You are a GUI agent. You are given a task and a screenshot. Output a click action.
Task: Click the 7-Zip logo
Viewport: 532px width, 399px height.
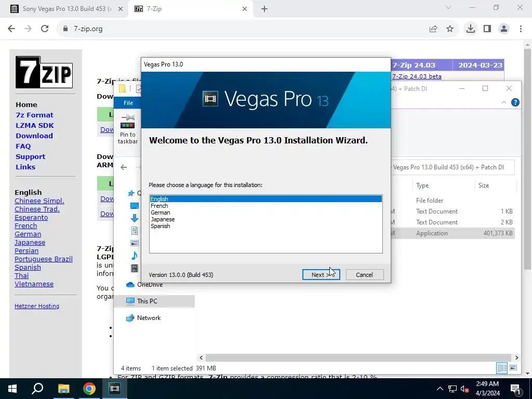pos(44,72)
